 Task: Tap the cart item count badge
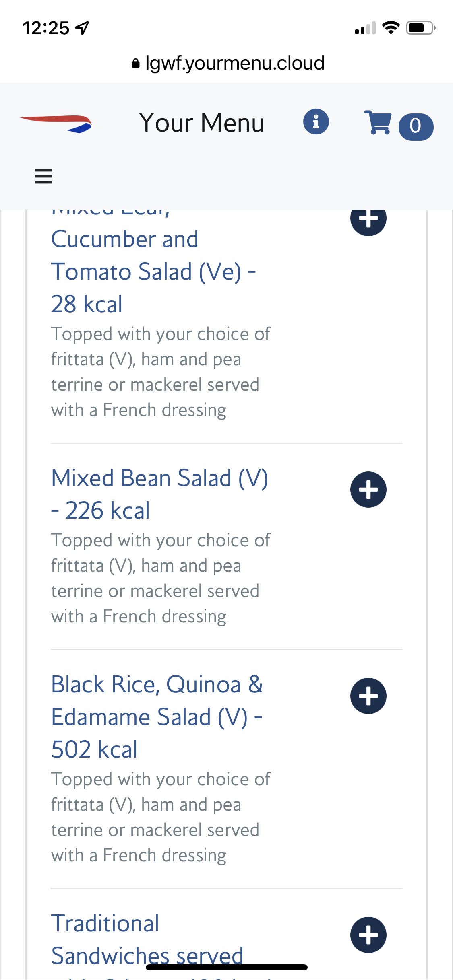click(x=416, y=126)
